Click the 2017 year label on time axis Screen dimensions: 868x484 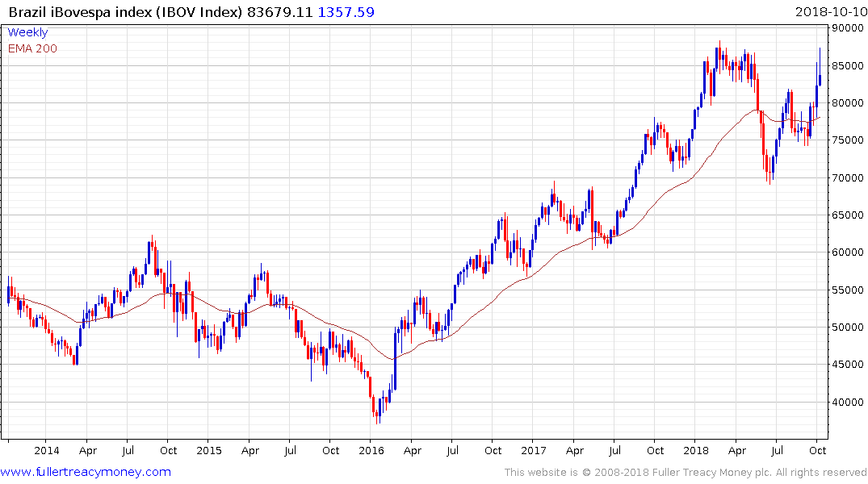[x=534, y=451]
